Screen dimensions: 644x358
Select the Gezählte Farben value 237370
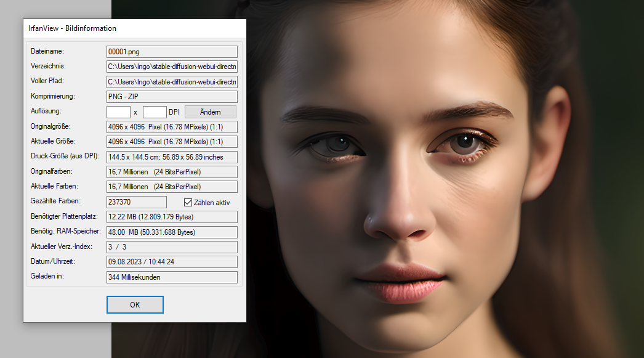coord(136,202)
